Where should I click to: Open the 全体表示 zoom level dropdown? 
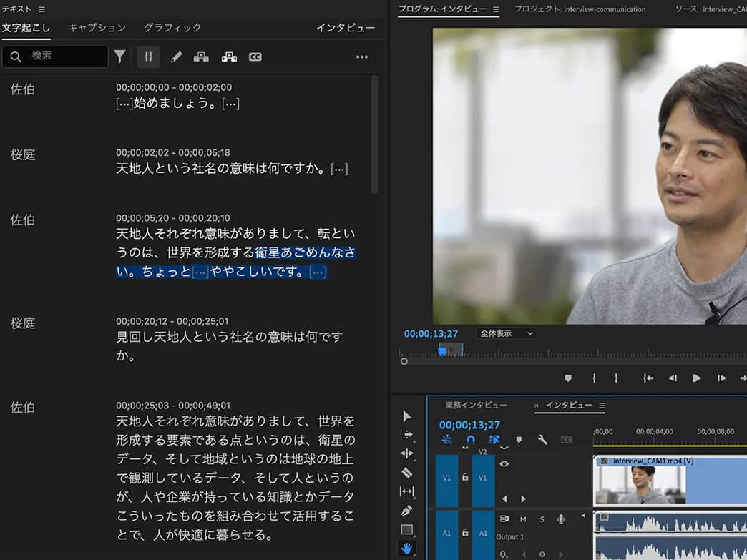click(506, 333)
